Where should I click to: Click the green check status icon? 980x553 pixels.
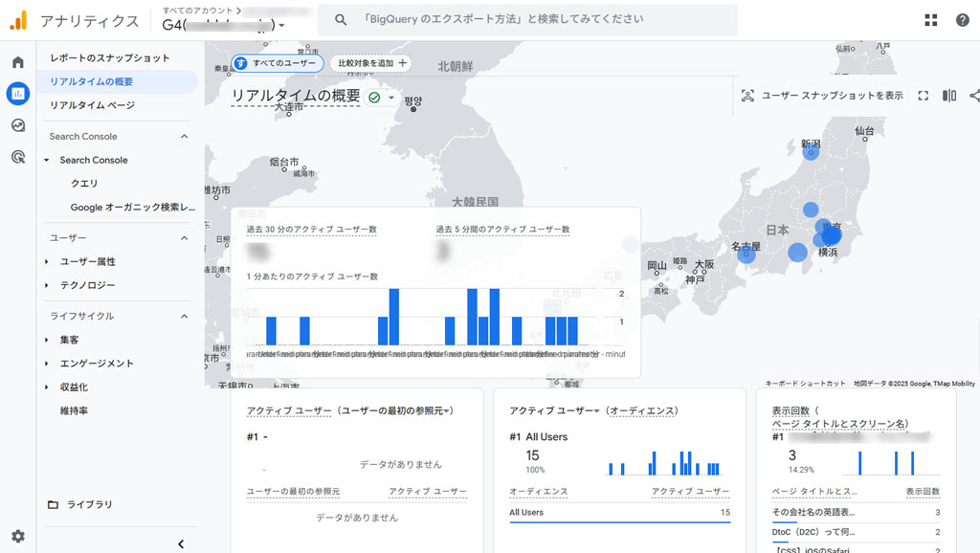374,98
